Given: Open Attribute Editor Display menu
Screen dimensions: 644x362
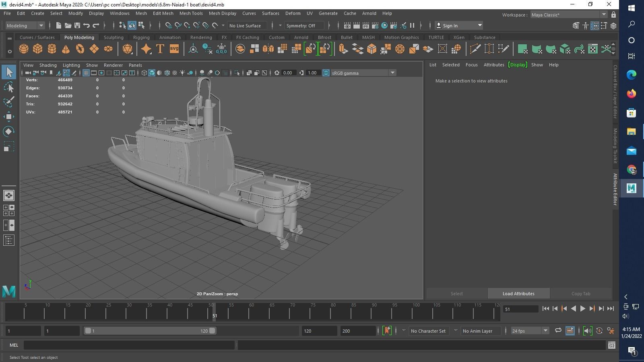Looking at the screenshot, I should coord(518,64).
